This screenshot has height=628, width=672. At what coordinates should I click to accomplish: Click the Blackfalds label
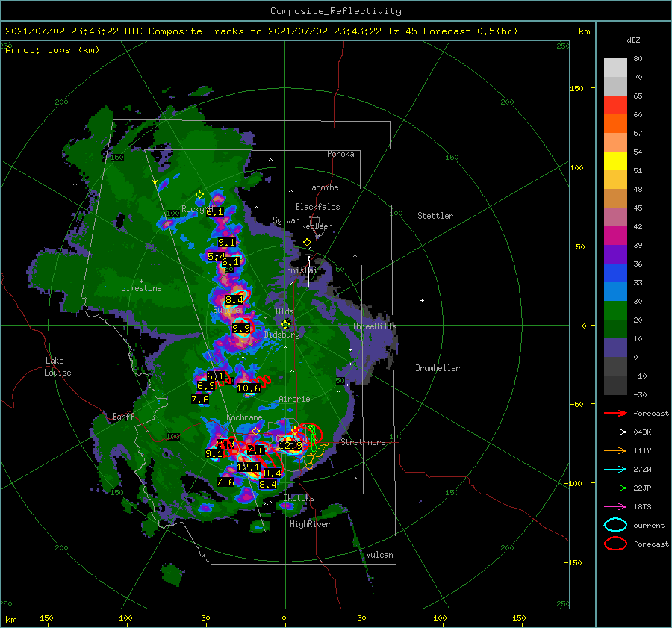pyautogui.click(x=317, y=207)
